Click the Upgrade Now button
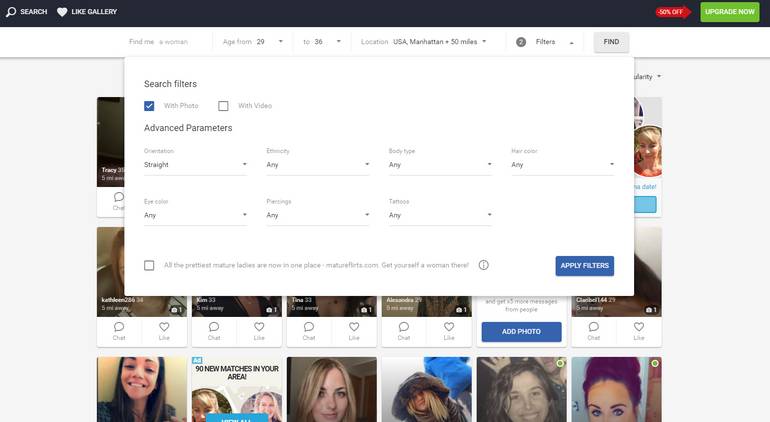This screenshot has height=422, width=770. [730, 12]
